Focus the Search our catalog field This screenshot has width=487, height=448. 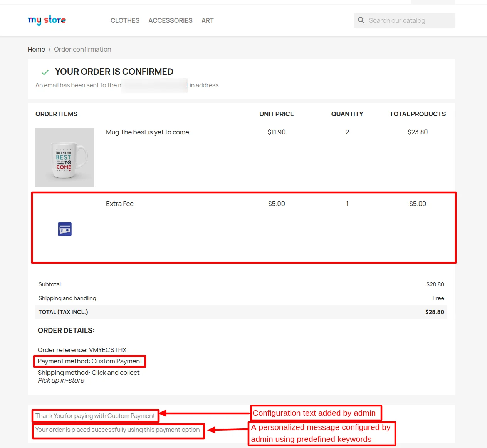(405, 20)
